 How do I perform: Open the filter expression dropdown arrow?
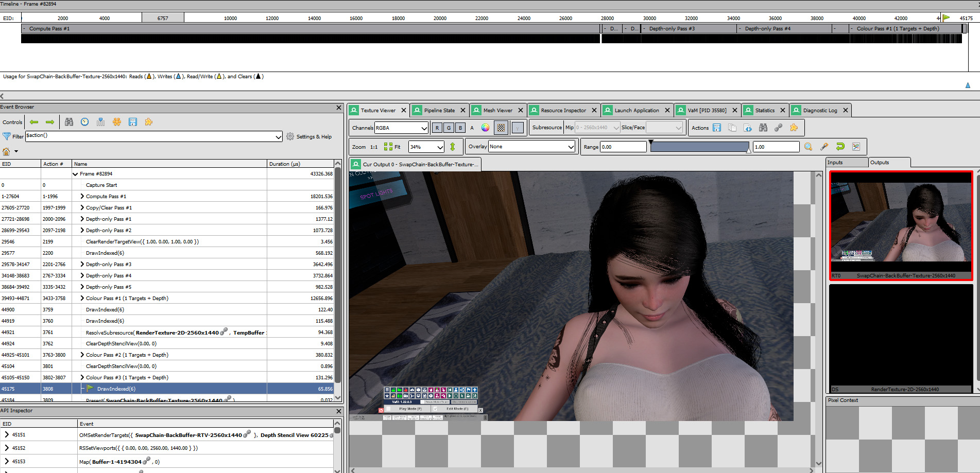click(279, 136)
